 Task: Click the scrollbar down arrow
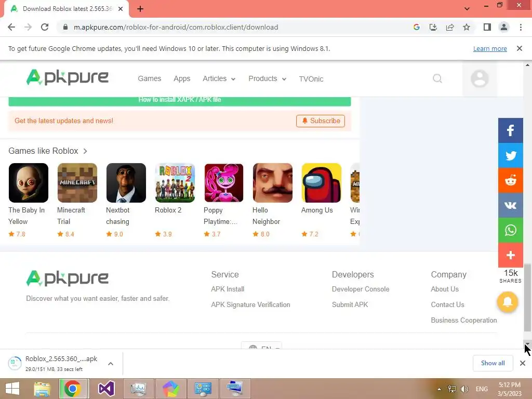pos(527,344)
